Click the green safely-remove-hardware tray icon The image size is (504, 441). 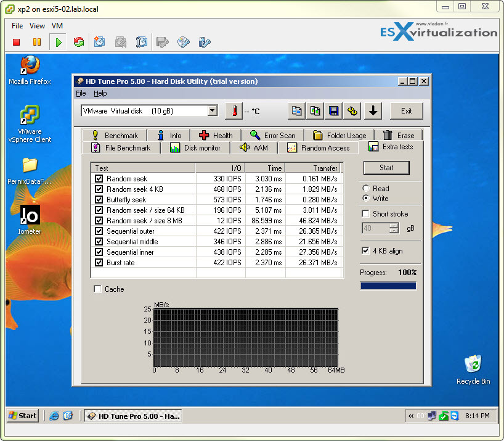[x=444, y=416]
